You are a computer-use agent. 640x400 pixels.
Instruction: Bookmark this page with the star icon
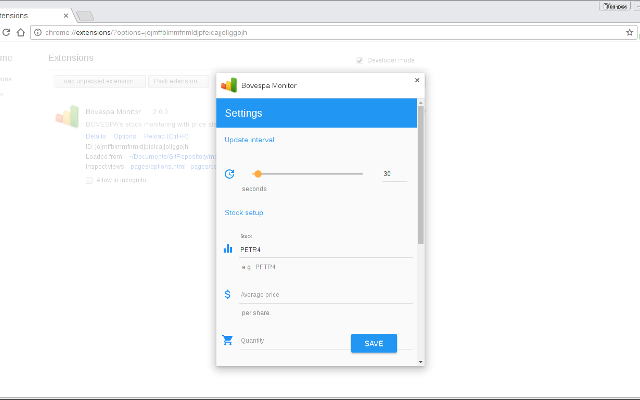click(x=629, y=32)
